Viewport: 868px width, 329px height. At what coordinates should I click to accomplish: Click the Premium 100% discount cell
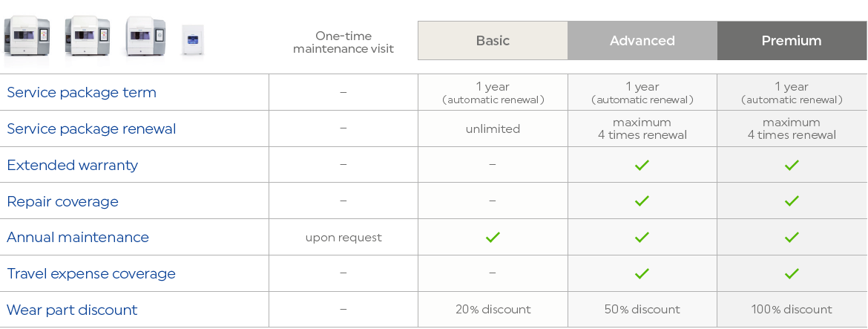[792, 310]
